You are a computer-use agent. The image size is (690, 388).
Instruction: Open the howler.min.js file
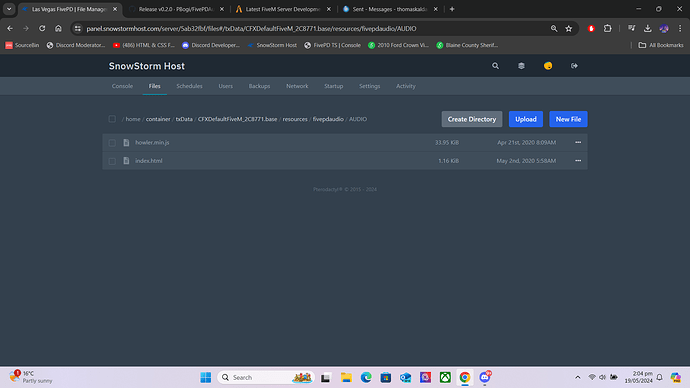(152, 143)
